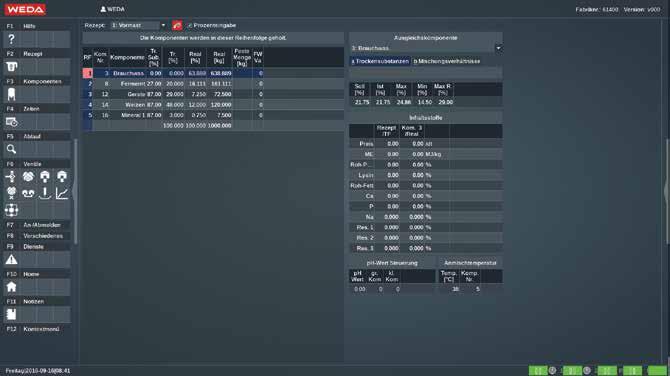Viewport: 670px width, 376px height.
Task: Open the line chart graph icon
Action: 62,193
